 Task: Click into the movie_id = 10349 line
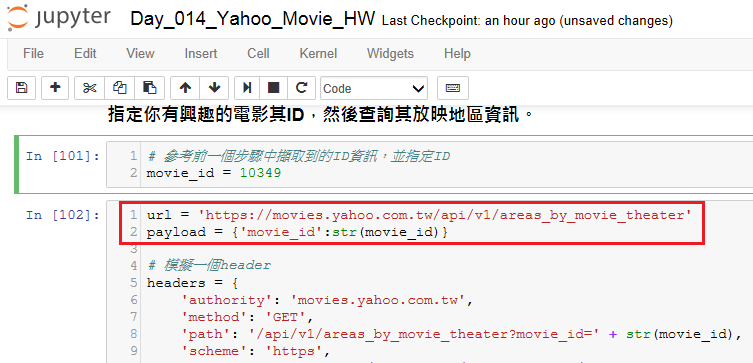click(214, 173)
